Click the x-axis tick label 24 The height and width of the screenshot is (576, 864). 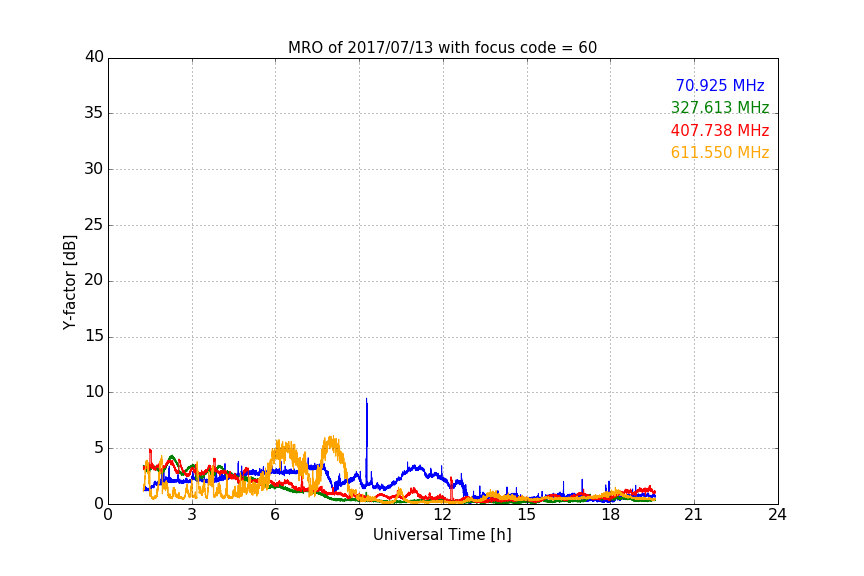[x=778, y=515]
